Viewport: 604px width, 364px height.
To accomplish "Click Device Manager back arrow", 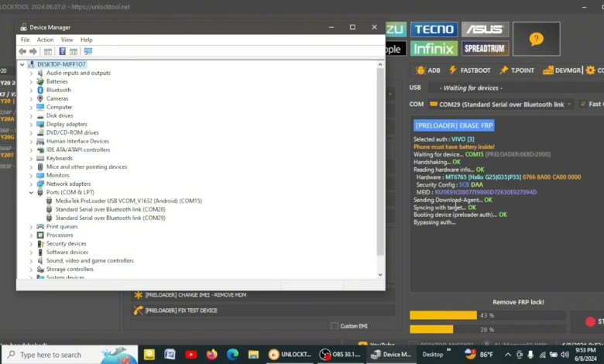I will [x=22, y=52].
